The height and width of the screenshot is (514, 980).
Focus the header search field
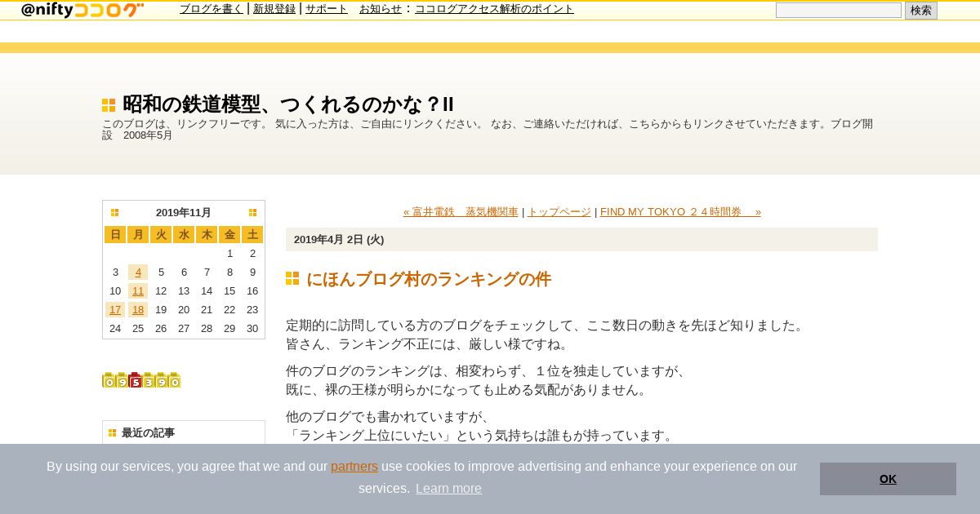click(x=839, y=11)
